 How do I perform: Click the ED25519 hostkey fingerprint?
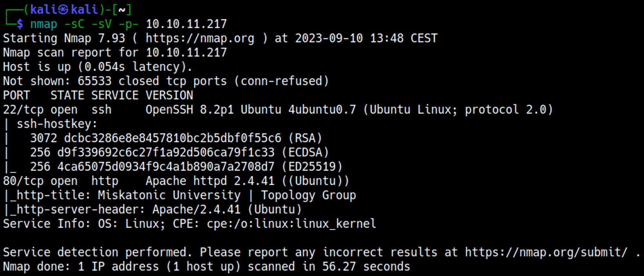tap(166, 167)
